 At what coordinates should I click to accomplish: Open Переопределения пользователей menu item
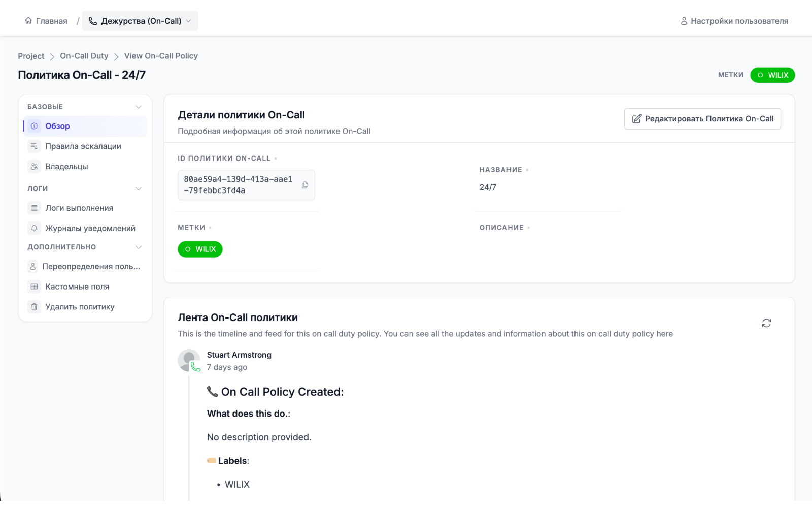coord(91,267)
